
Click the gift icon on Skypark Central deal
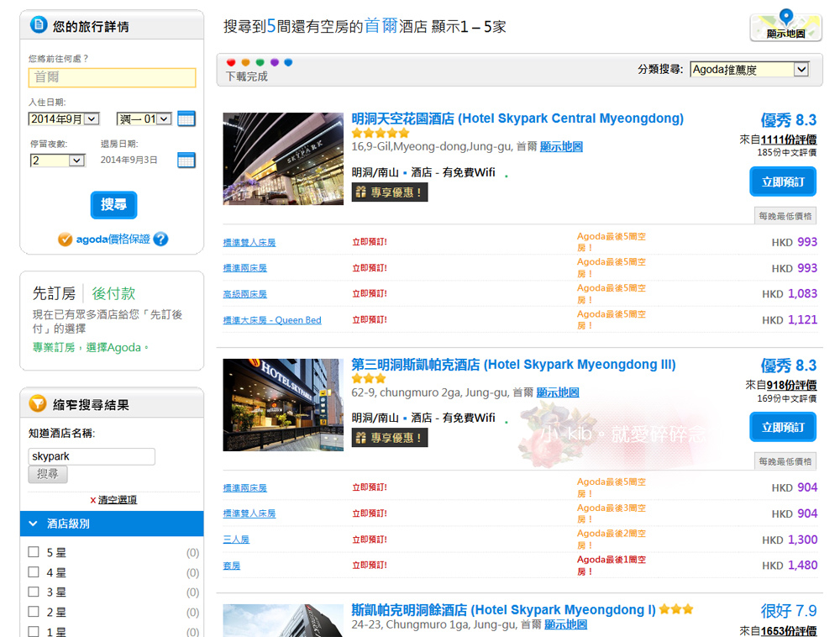pyautogui.click(x=360, y=192)
